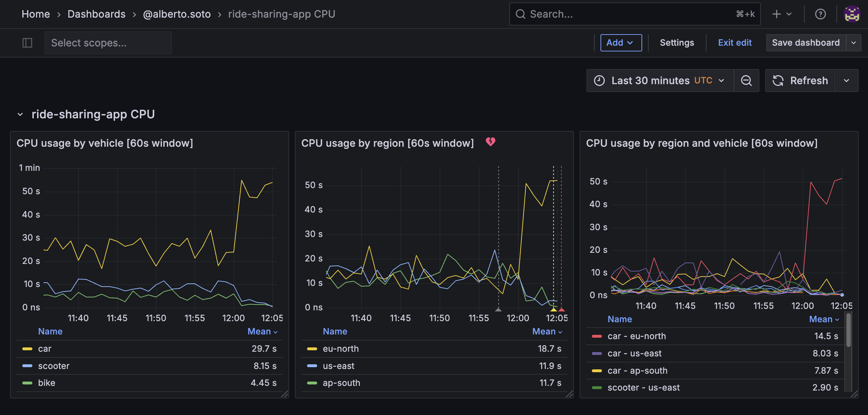
Task: Open the user avatar profile menu
Action: pyautogui.click(x=852, y=14)
